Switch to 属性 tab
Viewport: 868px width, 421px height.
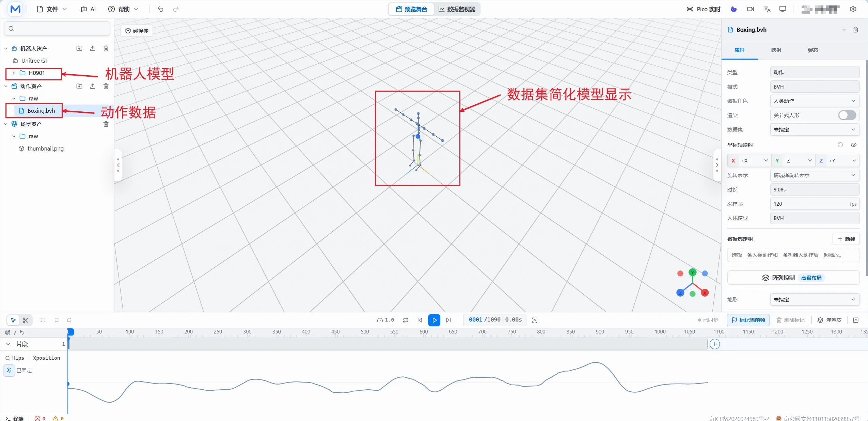740,50
